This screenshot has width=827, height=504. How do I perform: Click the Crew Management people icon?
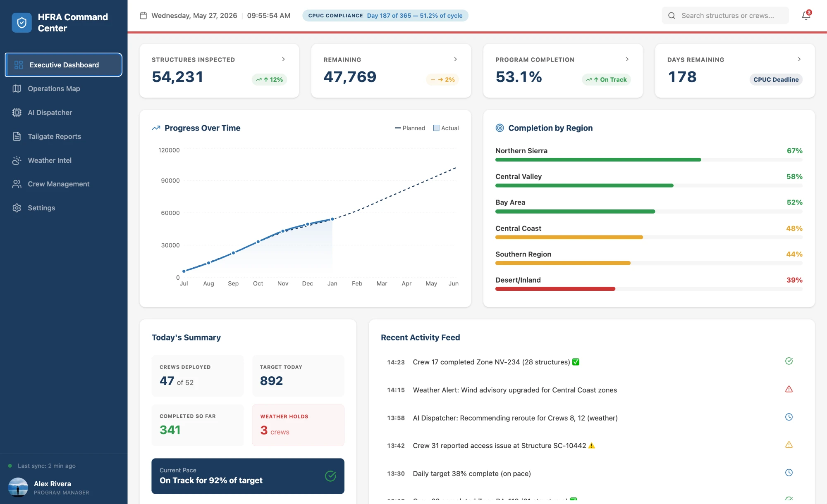(17, 184)
